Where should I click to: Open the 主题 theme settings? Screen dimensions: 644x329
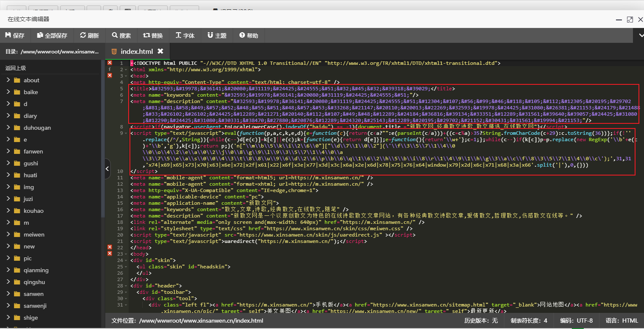(217, 36)
